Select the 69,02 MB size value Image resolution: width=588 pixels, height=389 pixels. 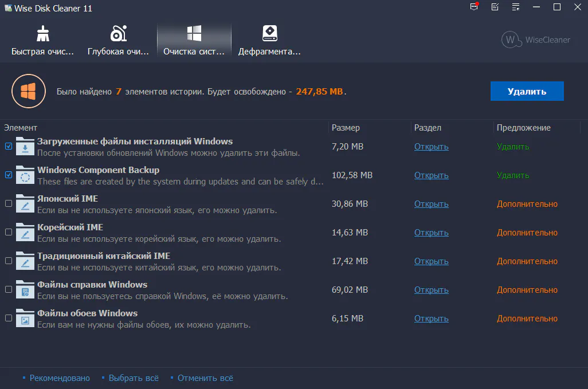click(x=350, y=290)
